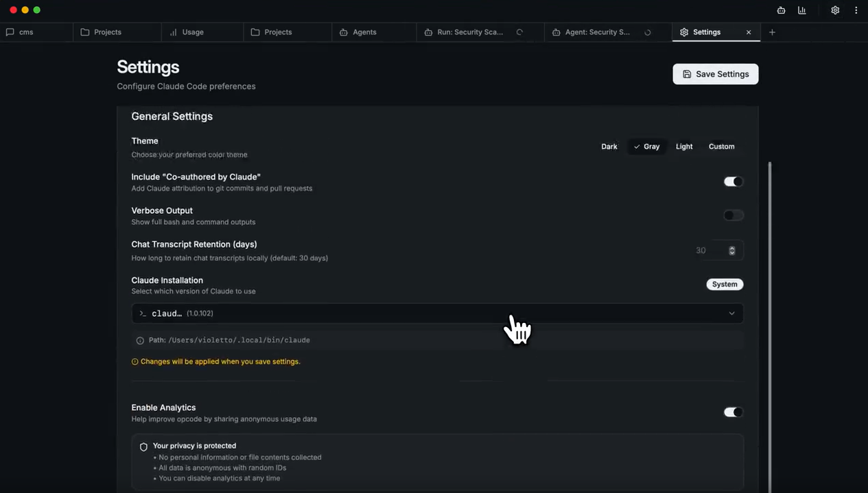Switch to the Run: Security Scan tab

pyautogui.click(x=480, y=32)
